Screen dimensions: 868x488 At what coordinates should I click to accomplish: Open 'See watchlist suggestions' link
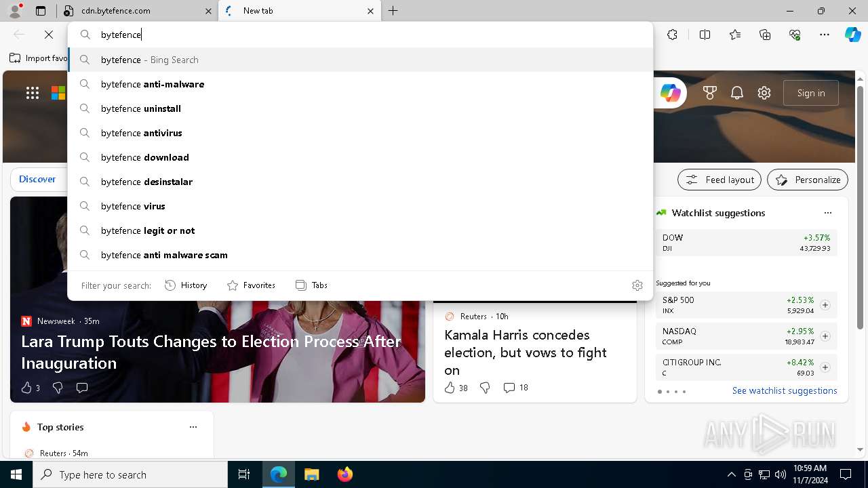click(785, 390)
